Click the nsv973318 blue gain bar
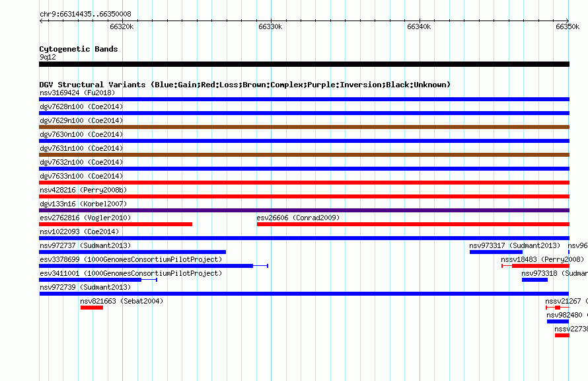 [534, 280]
